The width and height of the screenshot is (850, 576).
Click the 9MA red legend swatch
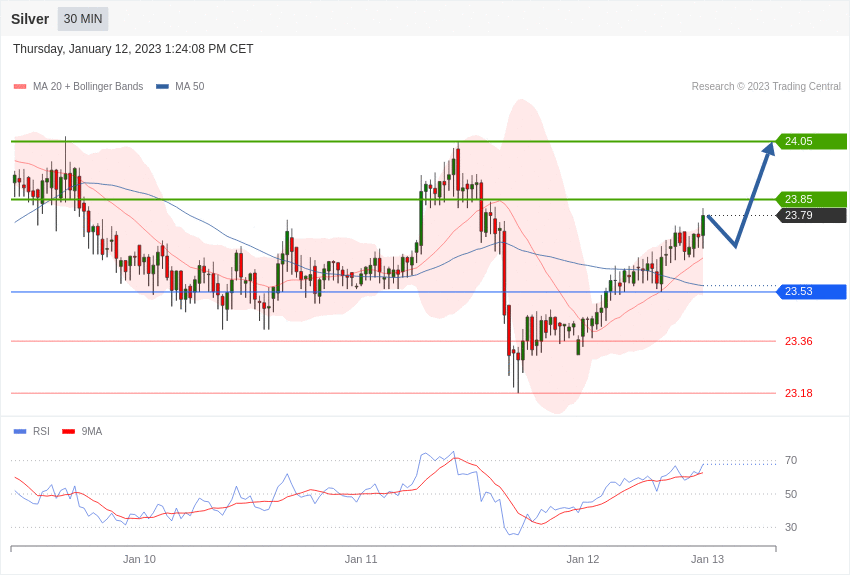click(69, 432)
